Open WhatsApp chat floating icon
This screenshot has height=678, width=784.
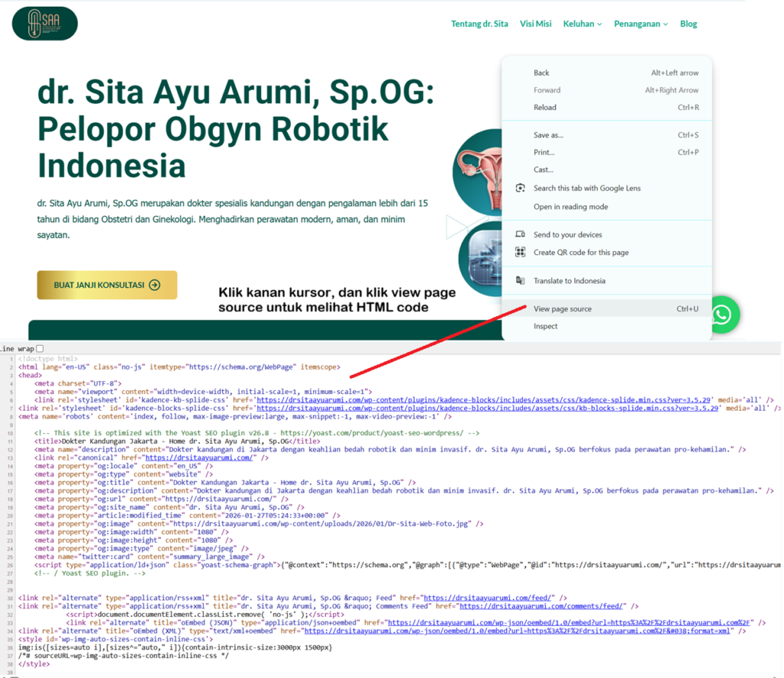(723, 315)
